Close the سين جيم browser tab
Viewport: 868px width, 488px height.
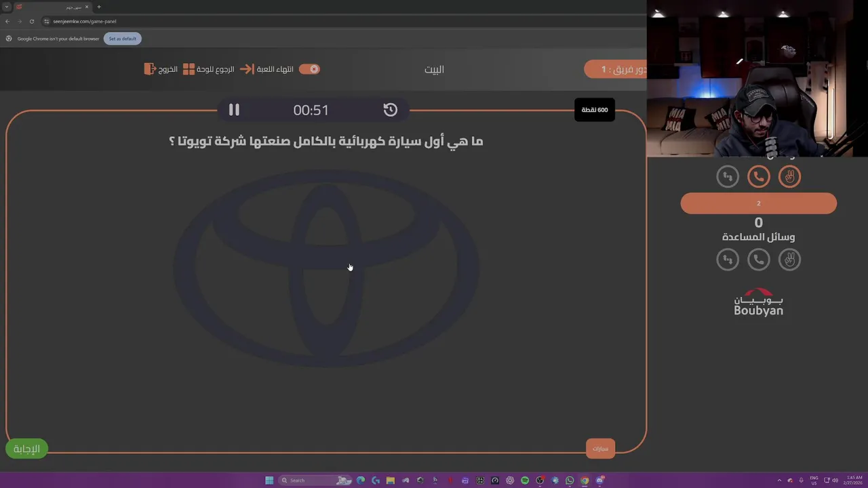[x=87, y=7]
